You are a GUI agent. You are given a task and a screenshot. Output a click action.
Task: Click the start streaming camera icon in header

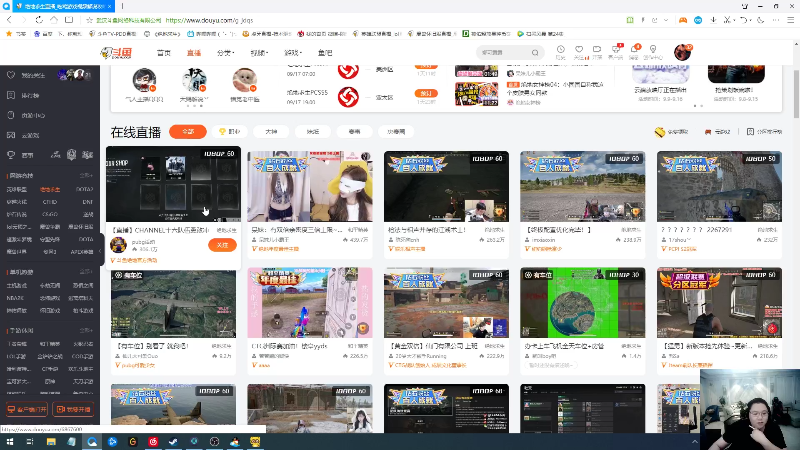click(597, 49)
